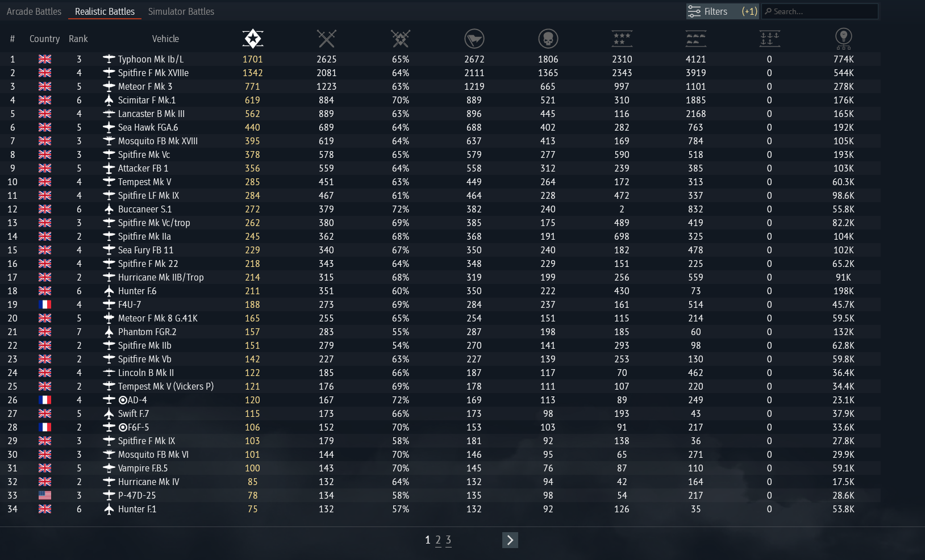Click the US flag on P-47D-25 row
Screen dimensions: 925x560
(x=45, y=495)
